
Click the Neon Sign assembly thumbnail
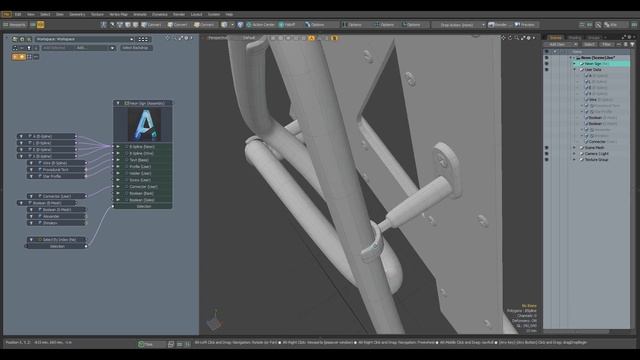(x=144, y=125)
